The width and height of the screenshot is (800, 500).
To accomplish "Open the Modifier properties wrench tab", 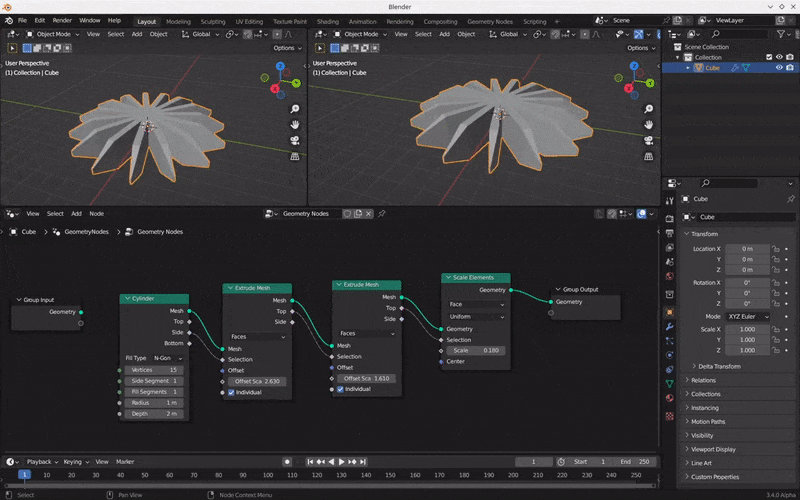I will coord(669,326).
